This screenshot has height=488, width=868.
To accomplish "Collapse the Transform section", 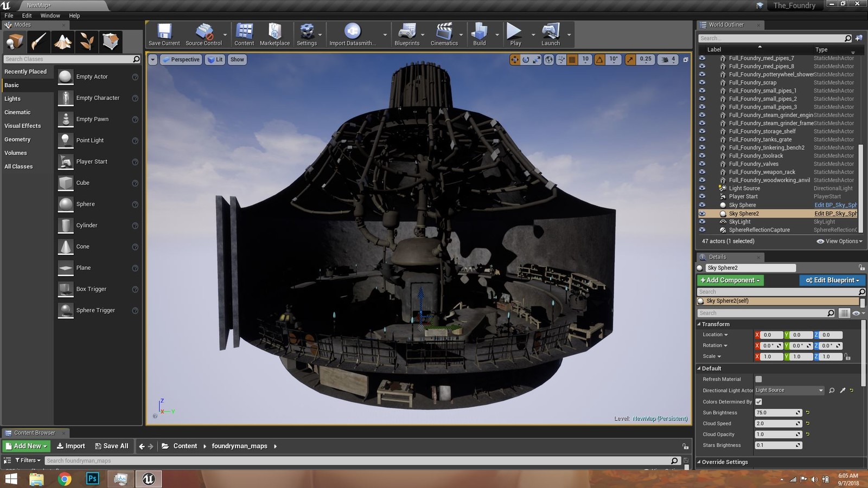I will coord(699,324).
